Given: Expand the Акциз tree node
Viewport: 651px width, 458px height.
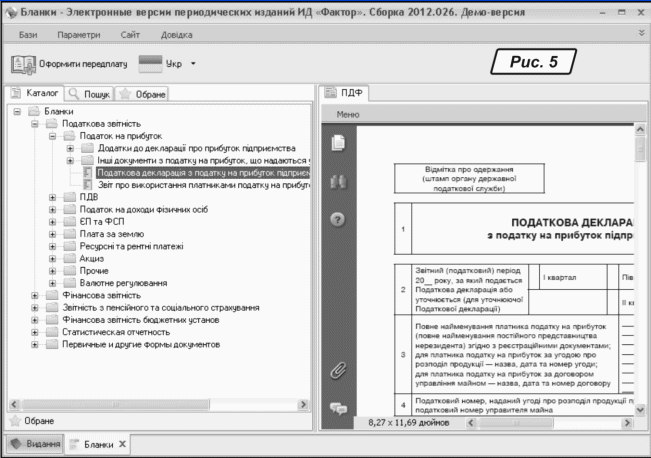Looking at the screenshot, I should point(54,258).
